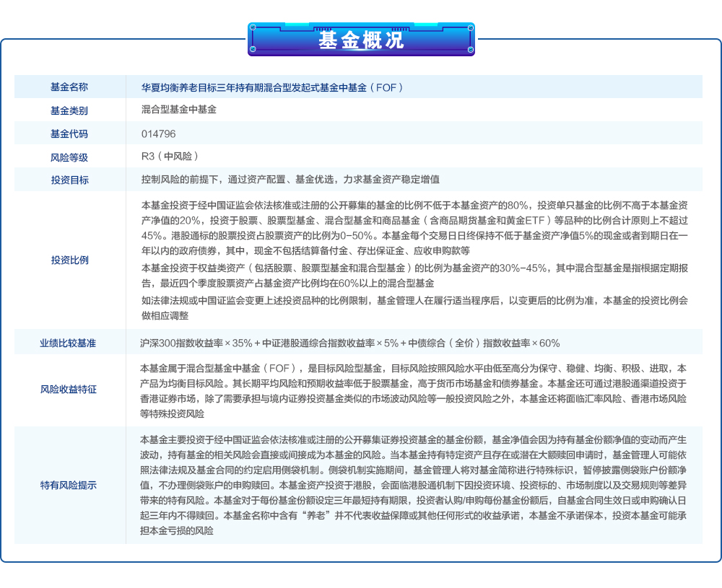The image size is (722, 588).
Task: Click the value 混合型基金中基金
Action: [178, 110]
